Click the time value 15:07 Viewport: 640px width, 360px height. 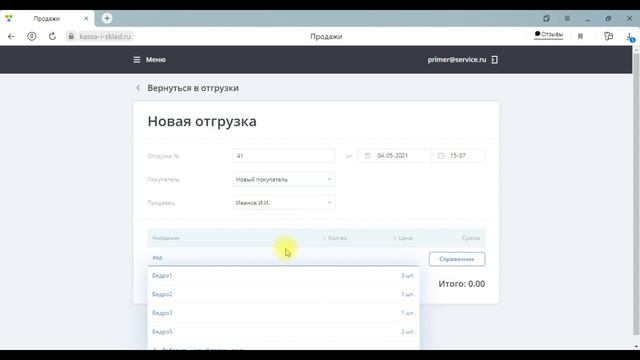(458, 156)
